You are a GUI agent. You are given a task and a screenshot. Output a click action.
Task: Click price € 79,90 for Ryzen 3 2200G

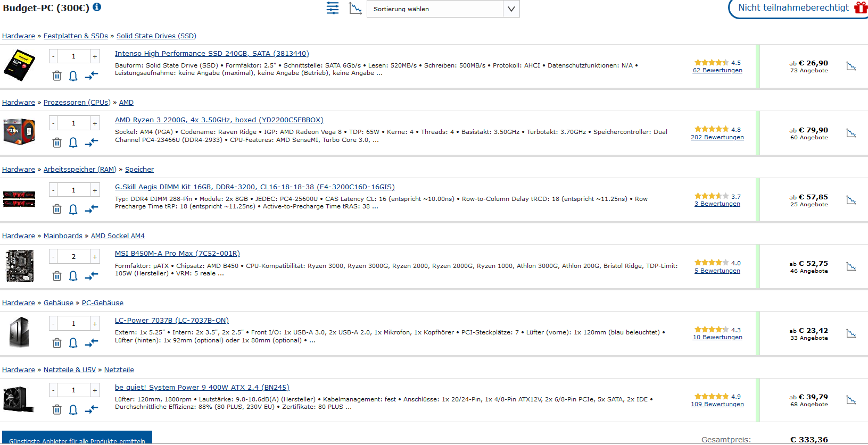[x=813, y=130]
